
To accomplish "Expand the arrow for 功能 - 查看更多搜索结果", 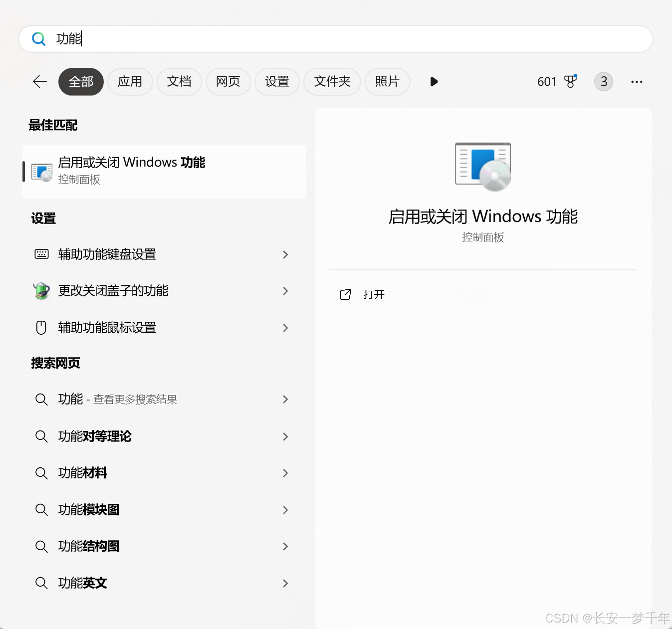I will [285, 399].
